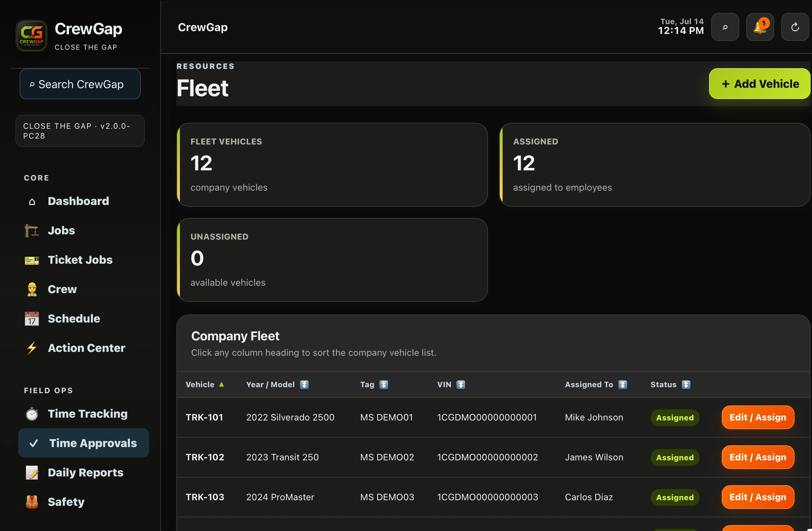Click the Mike Johnson name cell
Screen dimensions: 812x531
(x=594, y=418)
